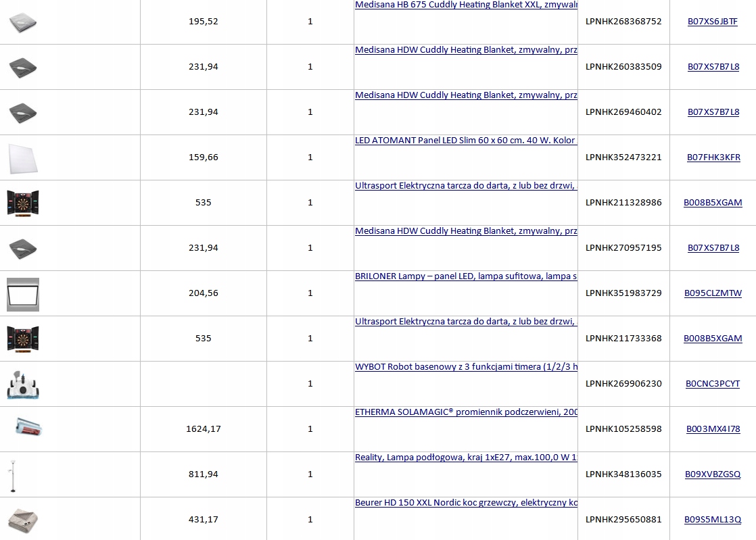Follow the Beurer HD 150 XXL Nordic link
This screenshot has height=540, width=756.
[x=466, y=503]
